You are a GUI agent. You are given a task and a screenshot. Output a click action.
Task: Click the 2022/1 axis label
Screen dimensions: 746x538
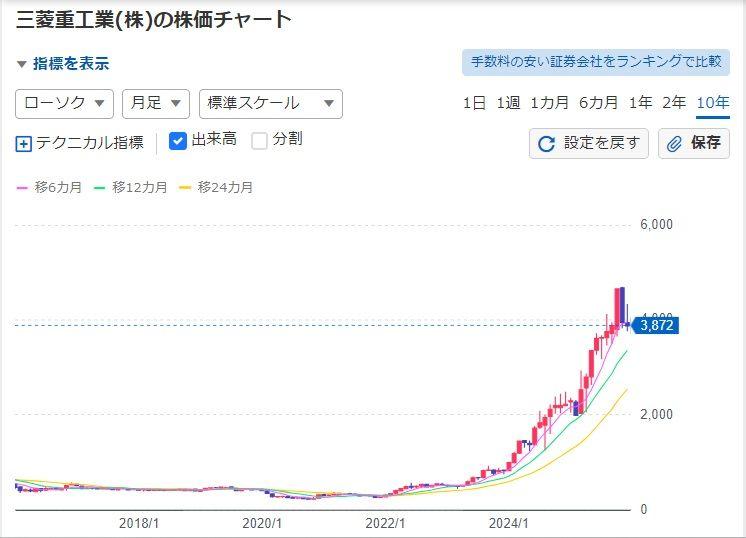coord(385,523)
